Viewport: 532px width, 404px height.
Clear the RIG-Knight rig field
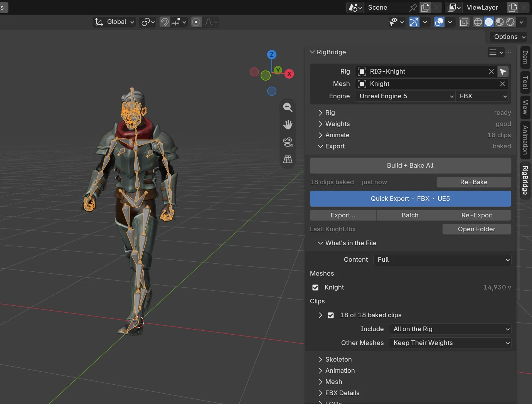491,72
